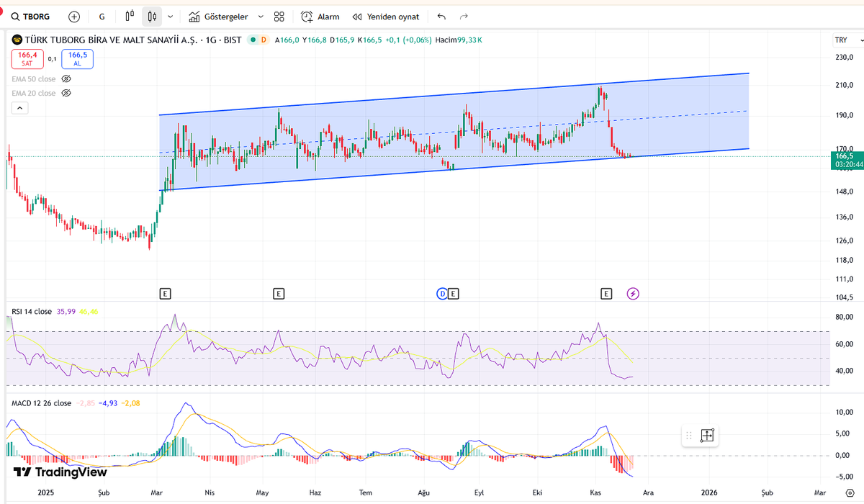
Task: Click the add symbol plus icon
Action: pyautogui.click(x=74, y=16)
